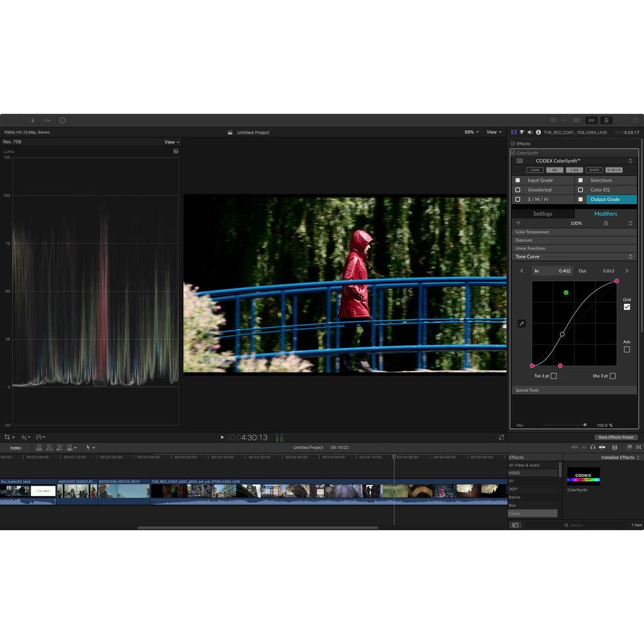
Task: Expand the Special Tools section
Action: 527,390
